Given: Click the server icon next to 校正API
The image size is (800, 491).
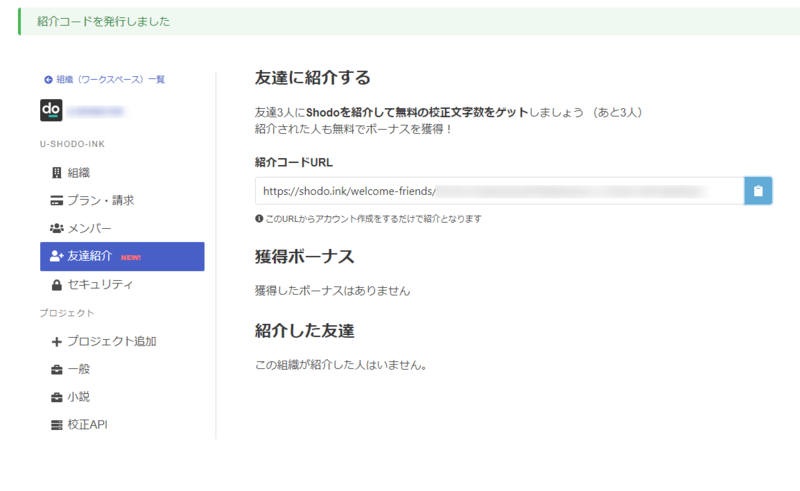Looking at the screenshot, I should tap(57, 425).
